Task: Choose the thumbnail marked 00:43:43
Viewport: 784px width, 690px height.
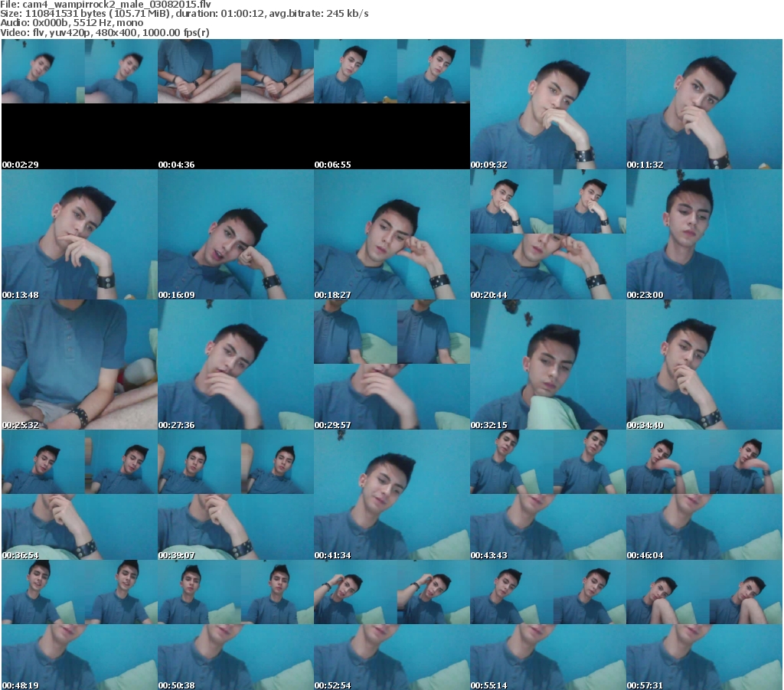Action: coord(548,495)
